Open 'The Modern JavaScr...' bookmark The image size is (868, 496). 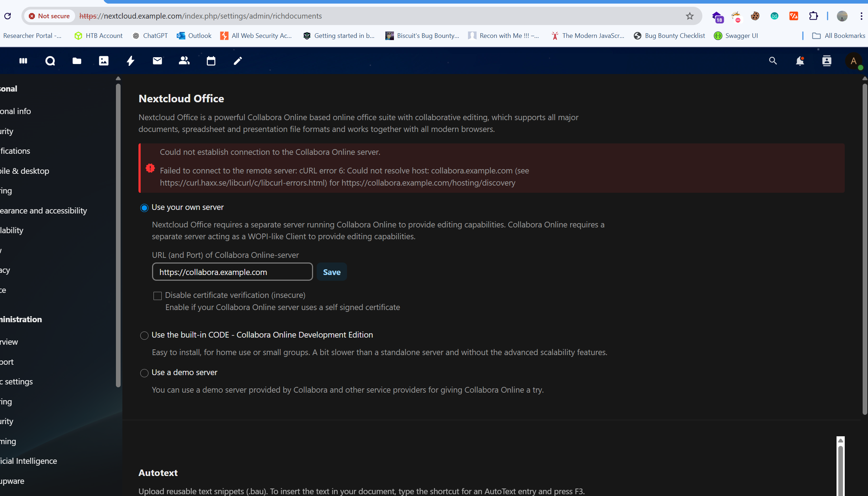[588, 36]
